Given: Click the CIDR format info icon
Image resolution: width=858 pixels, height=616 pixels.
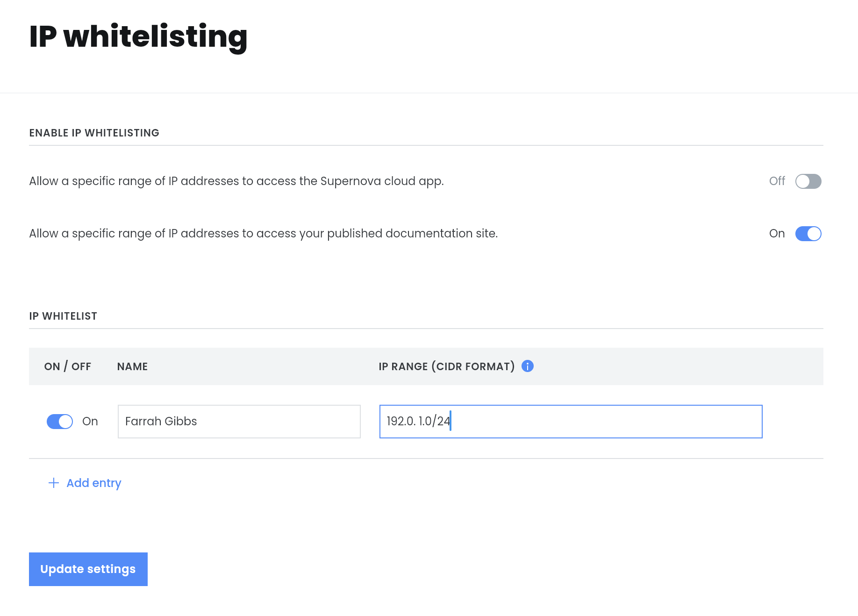Looking at the screenshot, I should pos(528,366).
